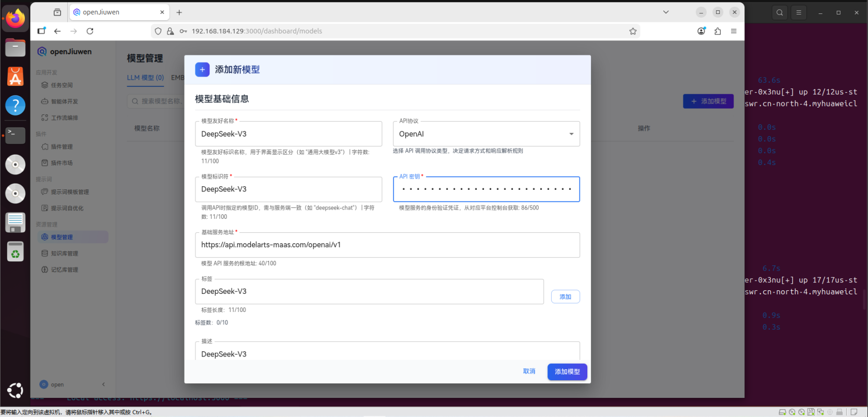
Task: Click the 操作 column header
Action: pyautogui.click(x=644, y=128)
